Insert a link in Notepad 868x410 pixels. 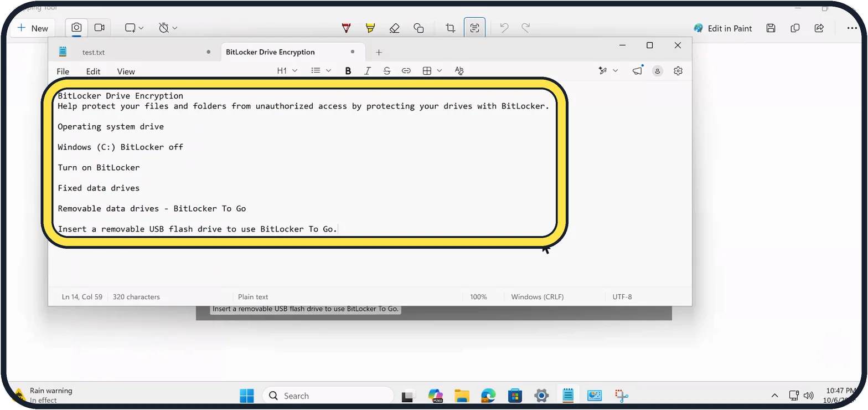click(x=406, y=71)
